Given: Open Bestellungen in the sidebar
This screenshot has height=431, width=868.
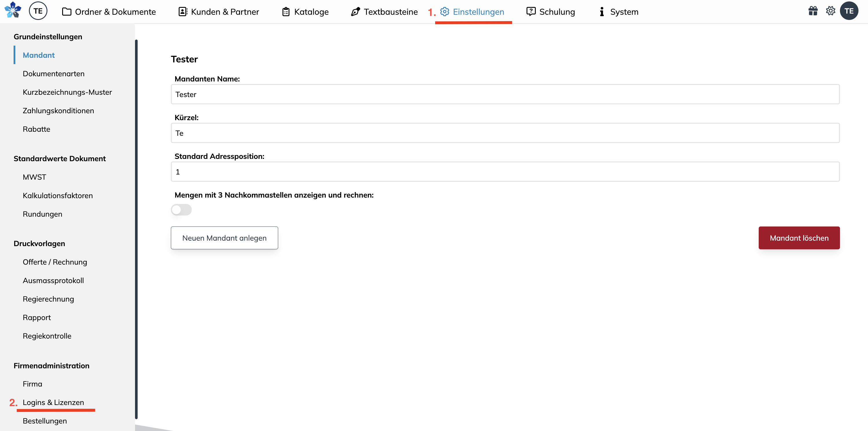Looking at the screenshot, I should [45, 421].
